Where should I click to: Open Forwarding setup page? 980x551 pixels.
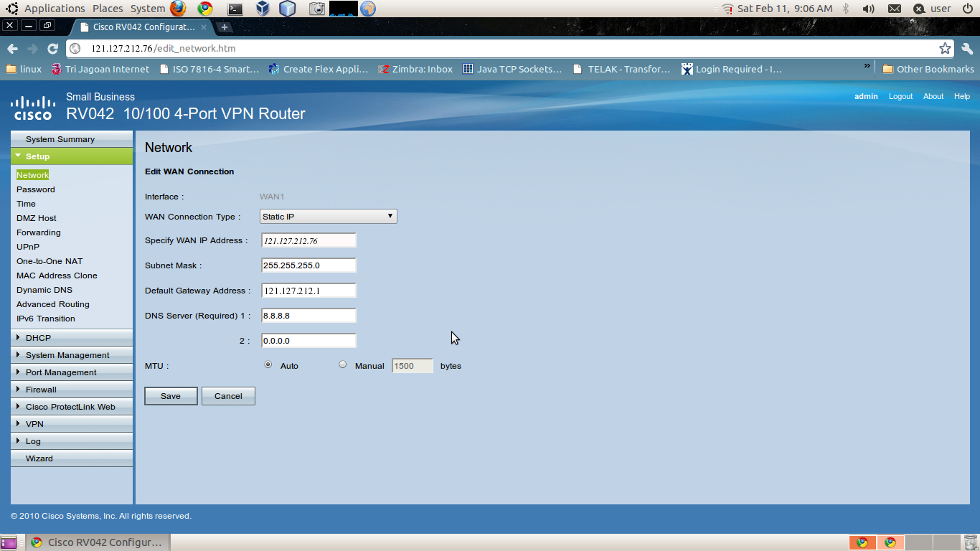coord(39,232)
